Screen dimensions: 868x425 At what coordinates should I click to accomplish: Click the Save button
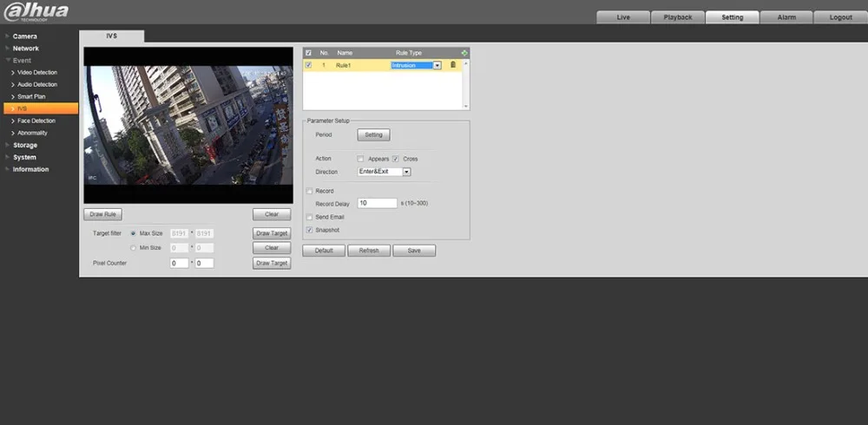pos(414,251)
